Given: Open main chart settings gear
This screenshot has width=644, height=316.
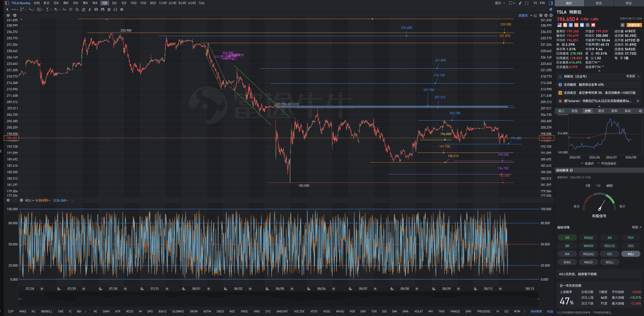Looking at the screenshot, I should (x=8, y=15).
